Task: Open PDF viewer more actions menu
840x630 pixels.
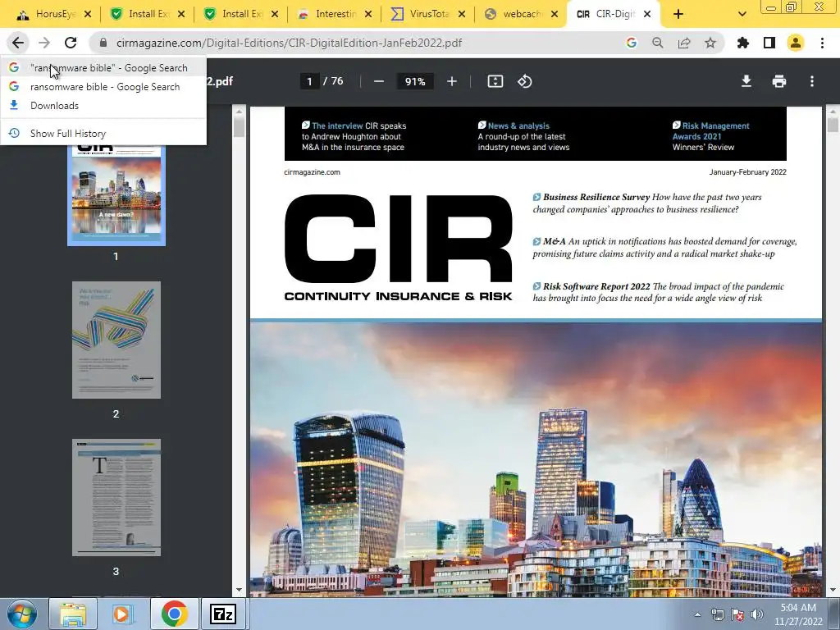Action: (812, 81)
